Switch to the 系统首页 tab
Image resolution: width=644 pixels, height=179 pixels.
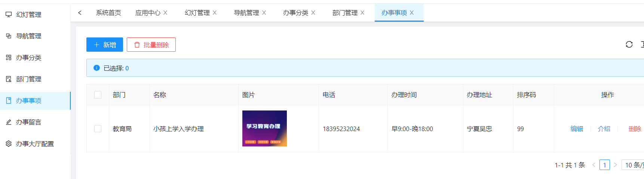coord(108,13)
